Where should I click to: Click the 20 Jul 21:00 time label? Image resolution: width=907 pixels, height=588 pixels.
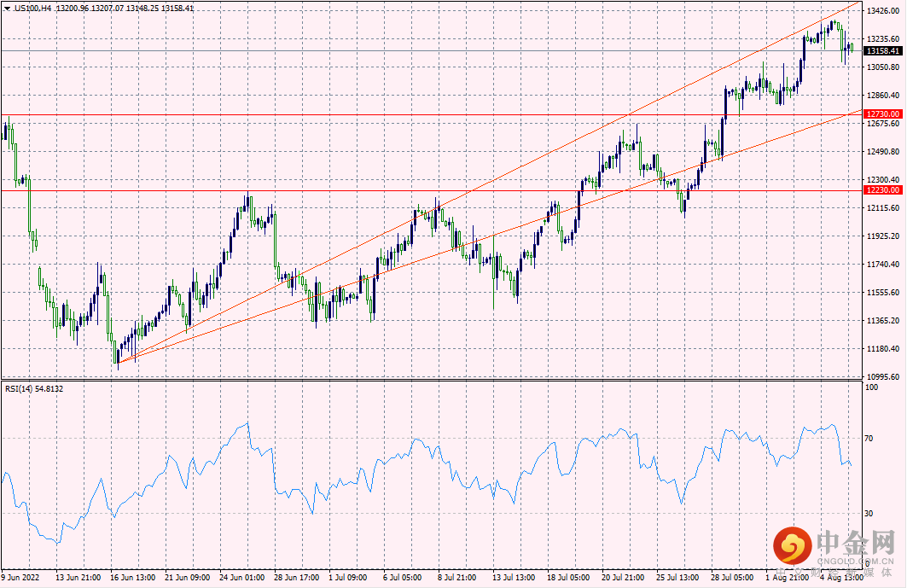621,578
